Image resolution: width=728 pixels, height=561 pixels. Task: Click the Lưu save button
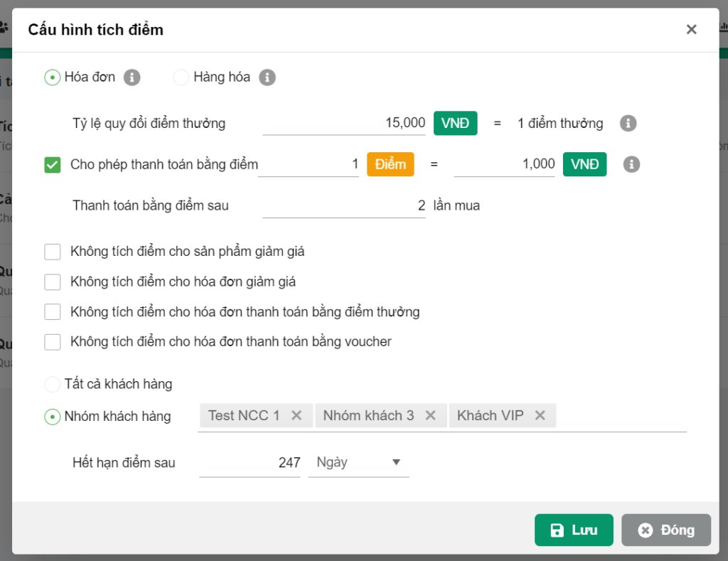[574, 530]
